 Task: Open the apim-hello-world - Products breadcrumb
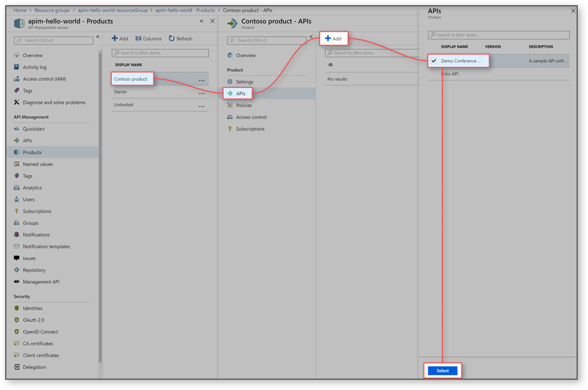click(x=185, y=11)
